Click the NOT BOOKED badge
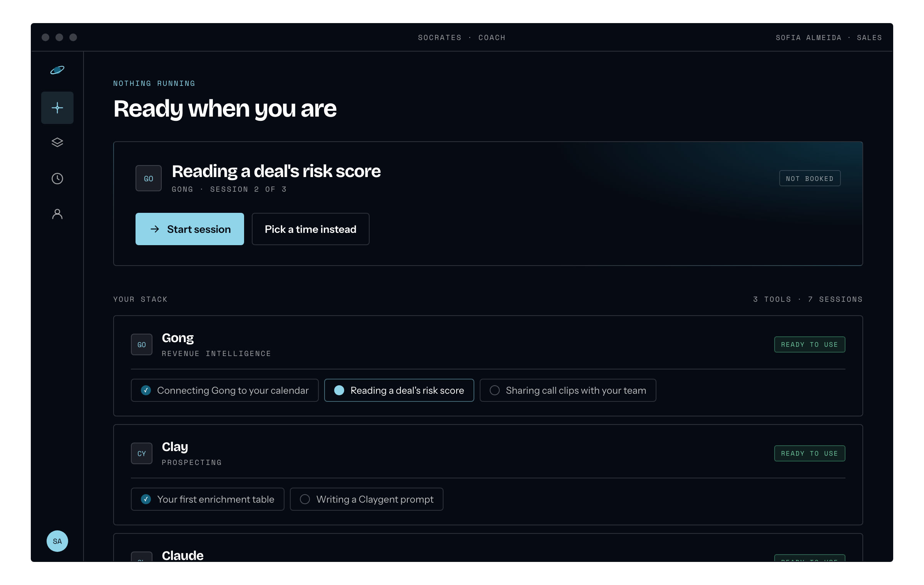Viewport: 924px width, 585px height. 810,178
